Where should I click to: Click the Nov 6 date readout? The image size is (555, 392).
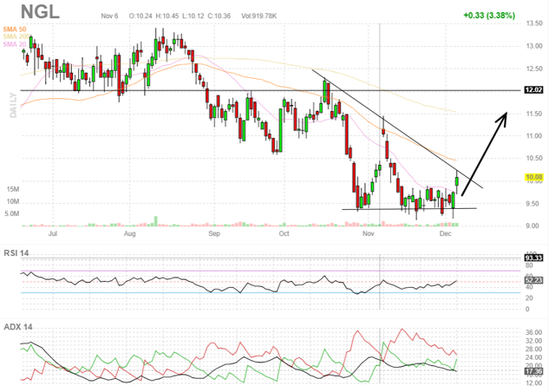[109, 16]
